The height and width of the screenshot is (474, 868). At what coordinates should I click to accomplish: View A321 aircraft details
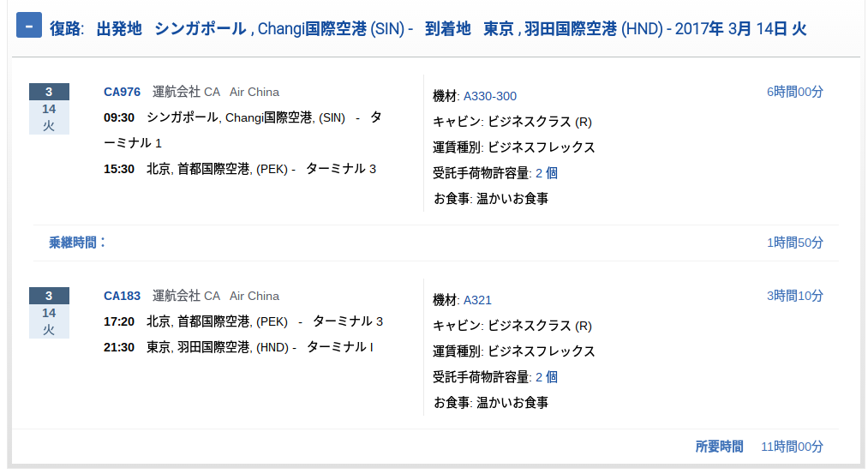477,300
